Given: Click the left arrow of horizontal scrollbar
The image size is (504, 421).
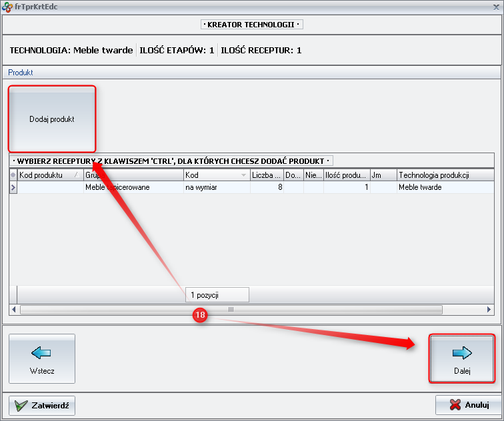Looking at the screenshot, I should (13, 310).
